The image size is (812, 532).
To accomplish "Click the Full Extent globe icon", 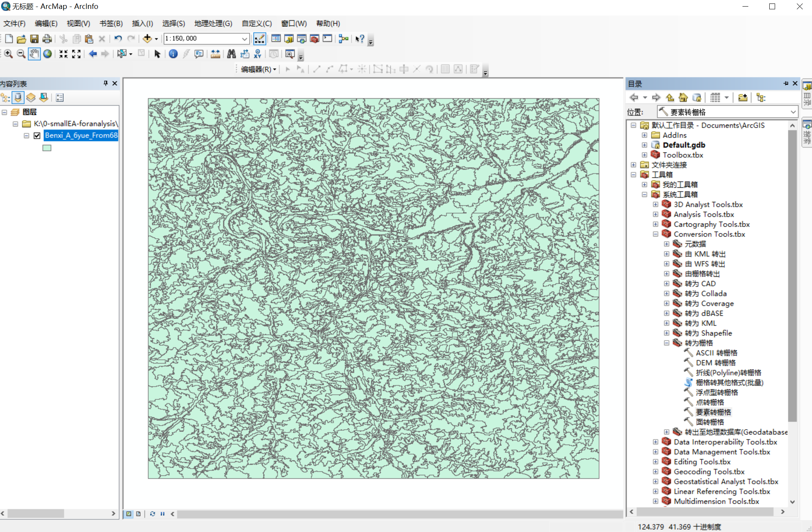I will [47, 54].
